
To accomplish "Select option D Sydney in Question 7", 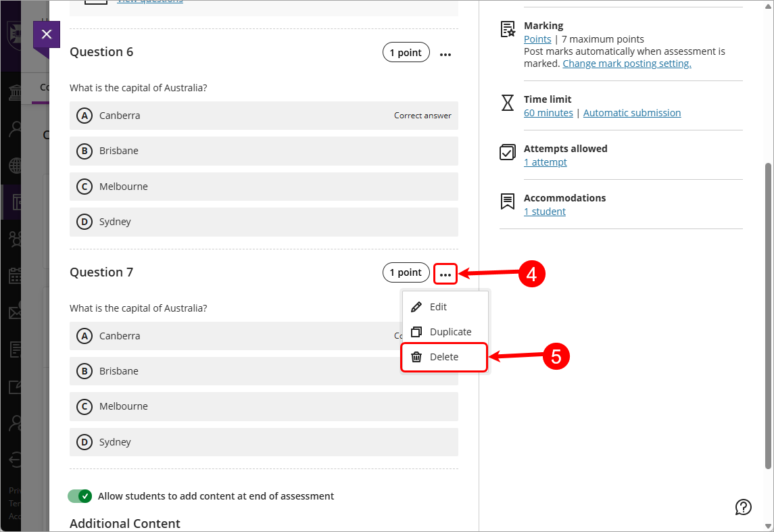I will pyautogui.click(x=264, y=442).
